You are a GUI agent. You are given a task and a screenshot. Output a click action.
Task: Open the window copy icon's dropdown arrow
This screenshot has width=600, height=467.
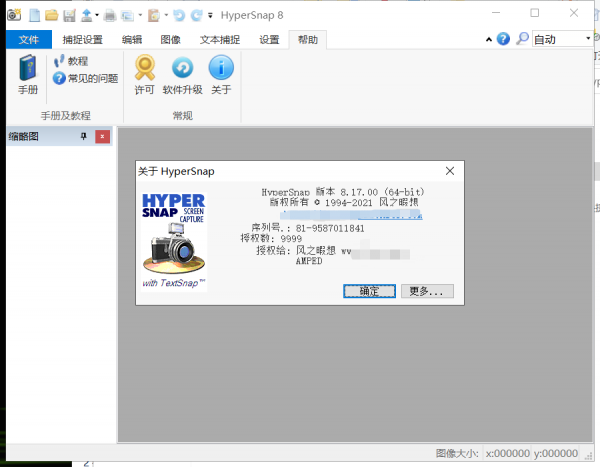point(140,15)
